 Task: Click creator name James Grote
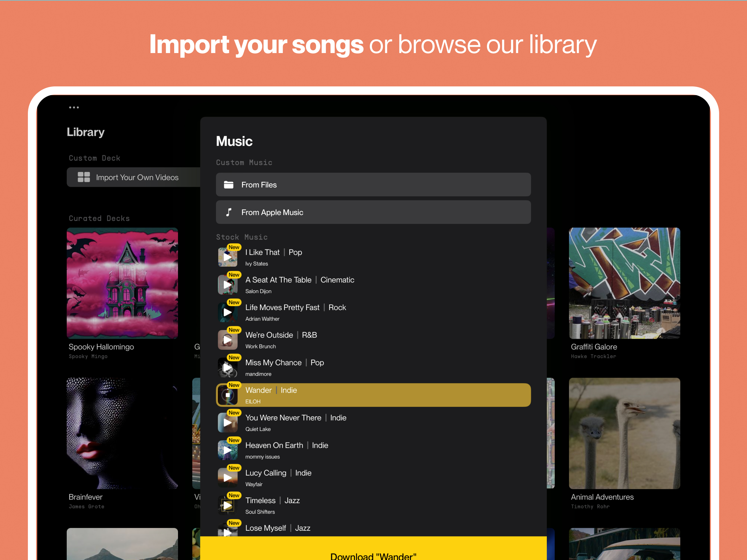click(86, 507)
